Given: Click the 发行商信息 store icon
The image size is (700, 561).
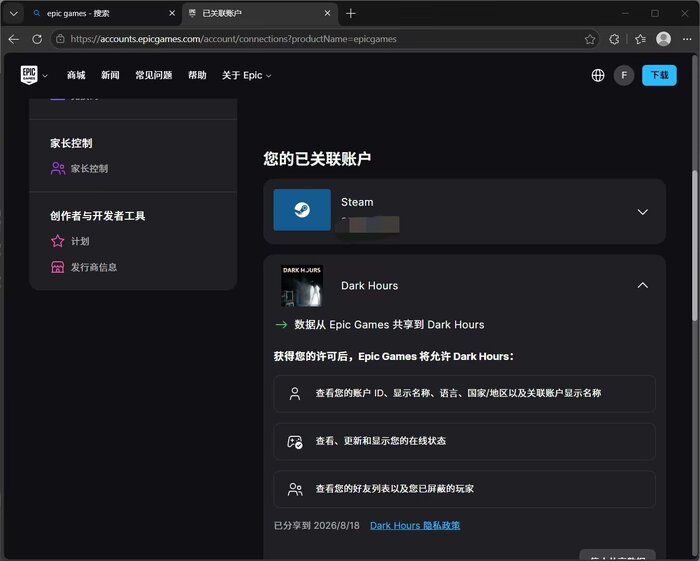Looking at the screenshot, I should click(x=58, y=267).
